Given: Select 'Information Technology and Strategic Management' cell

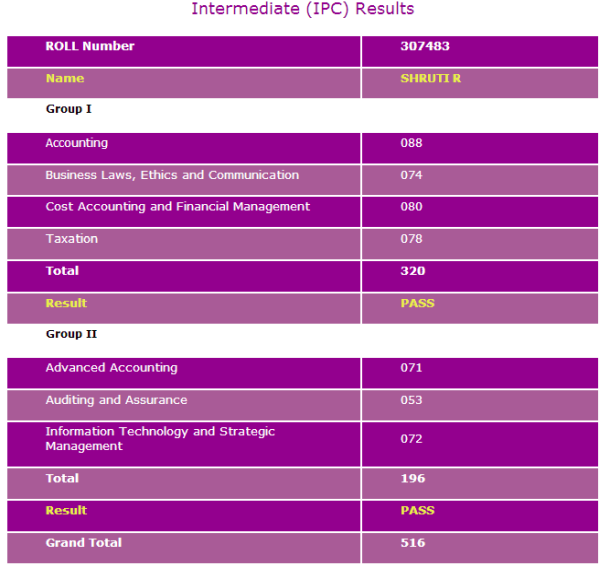Looking at the screenshot, I should (160, 439).
